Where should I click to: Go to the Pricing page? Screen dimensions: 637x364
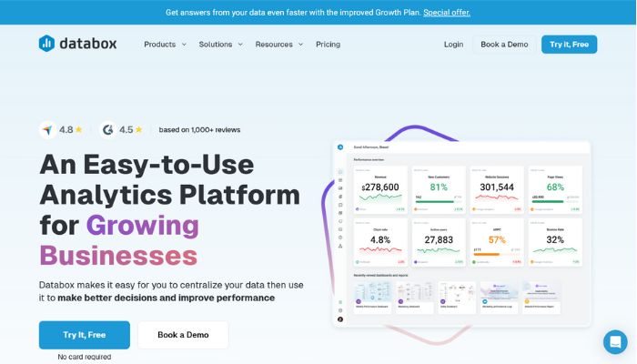328,45
